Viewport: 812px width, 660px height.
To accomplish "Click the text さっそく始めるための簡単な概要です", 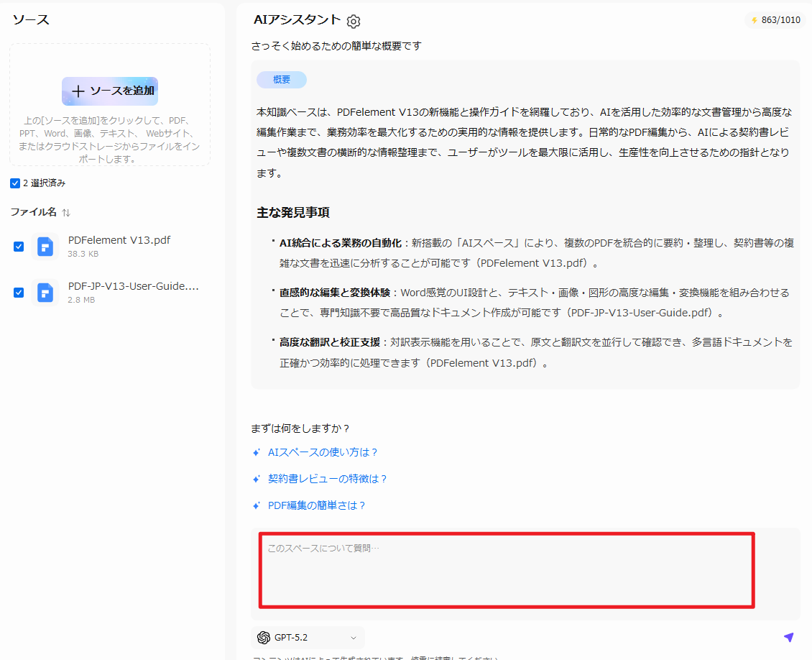I will click(x=336, y=46).
